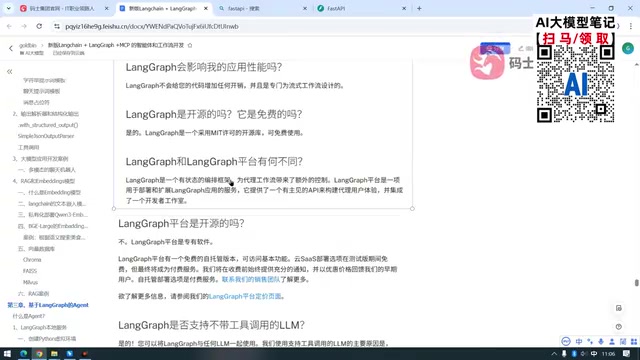Click heading 'LangGraph会影响我的应用性能吗?'

pos(204,67)
